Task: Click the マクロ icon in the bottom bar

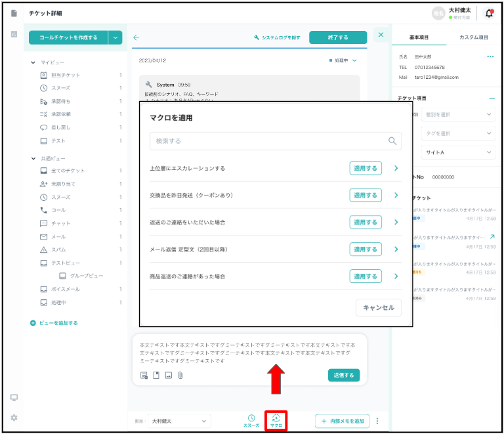Action: (276, 418)
